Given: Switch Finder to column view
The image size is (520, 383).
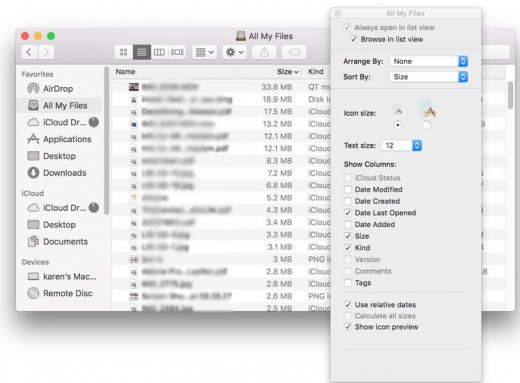Looking at the screenshot, I should click(x=159, y=52).
